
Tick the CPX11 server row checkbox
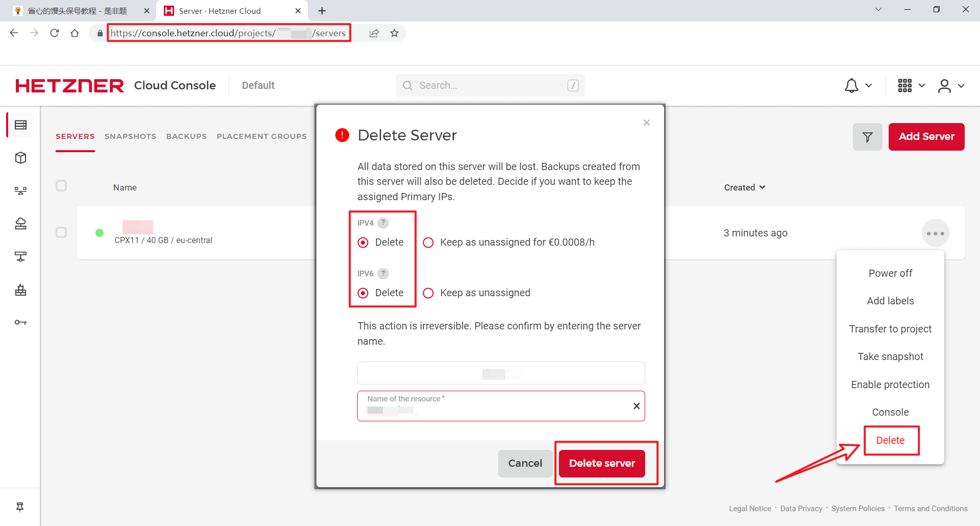tap(61, 233)
